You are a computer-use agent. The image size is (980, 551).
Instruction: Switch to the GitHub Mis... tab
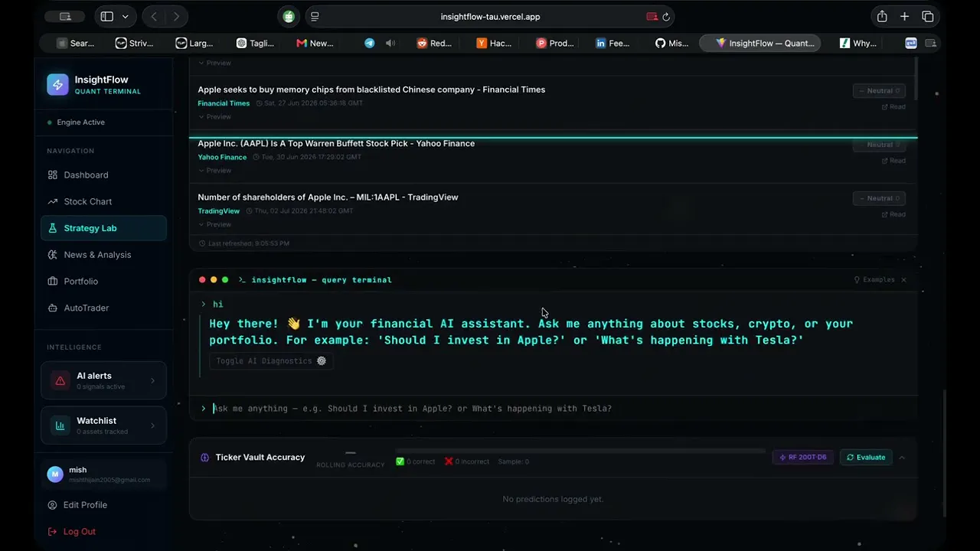pos(671,44)
